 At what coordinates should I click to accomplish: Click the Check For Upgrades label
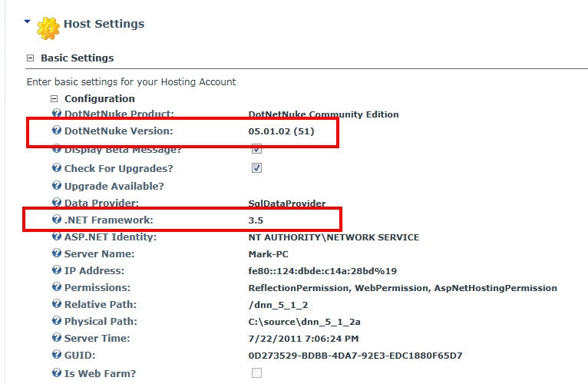pos(118,168)
